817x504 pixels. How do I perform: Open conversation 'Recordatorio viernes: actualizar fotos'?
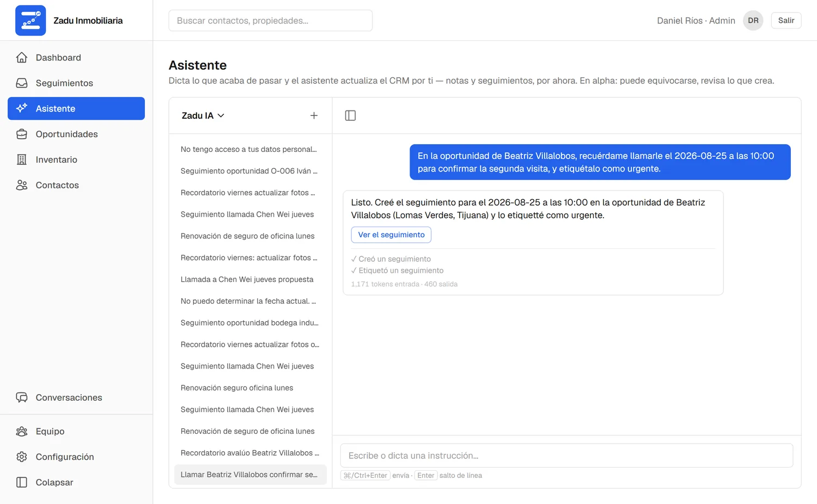point(251,257)
